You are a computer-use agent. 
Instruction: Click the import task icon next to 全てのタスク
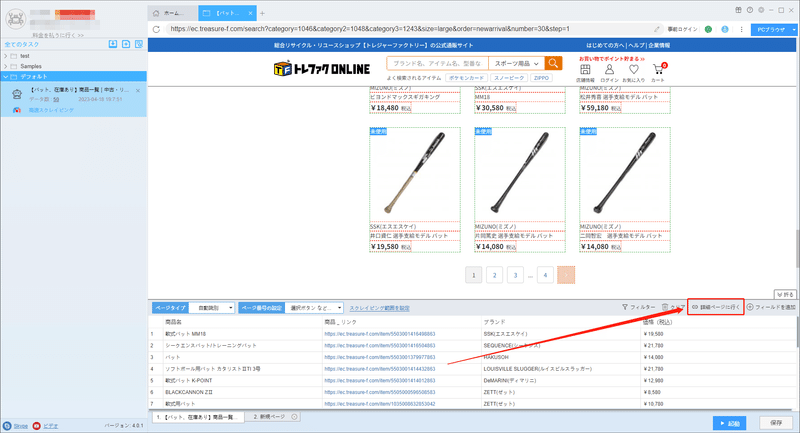(x=113, y=44)
